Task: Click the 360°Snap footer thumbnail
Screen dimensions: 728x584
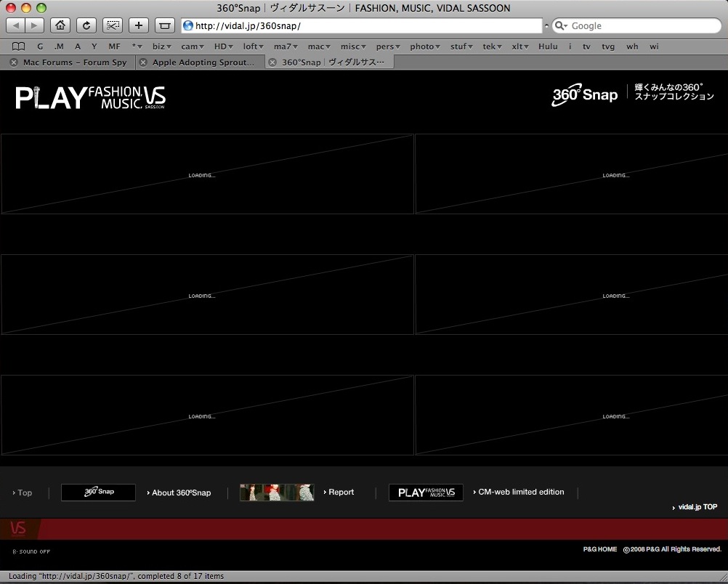Action: tap(98, 492)
